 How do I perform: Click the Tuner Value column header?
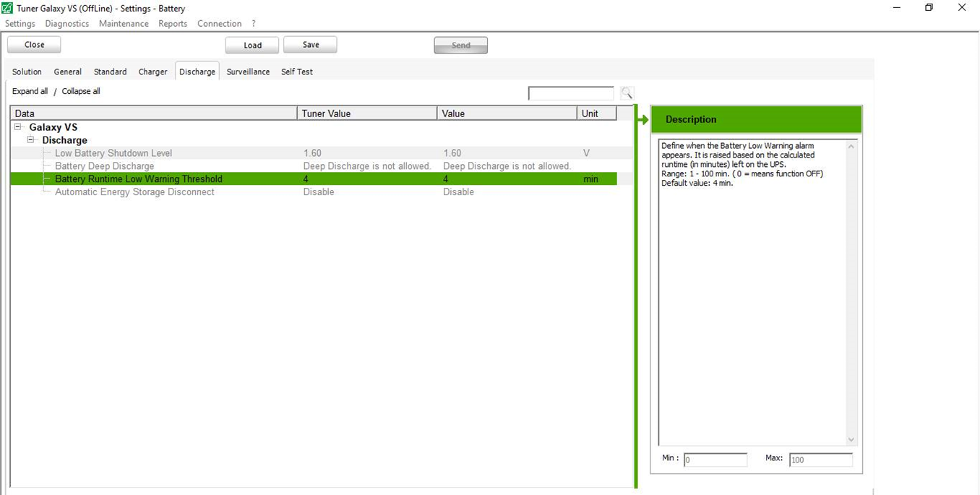coord(367,113)
